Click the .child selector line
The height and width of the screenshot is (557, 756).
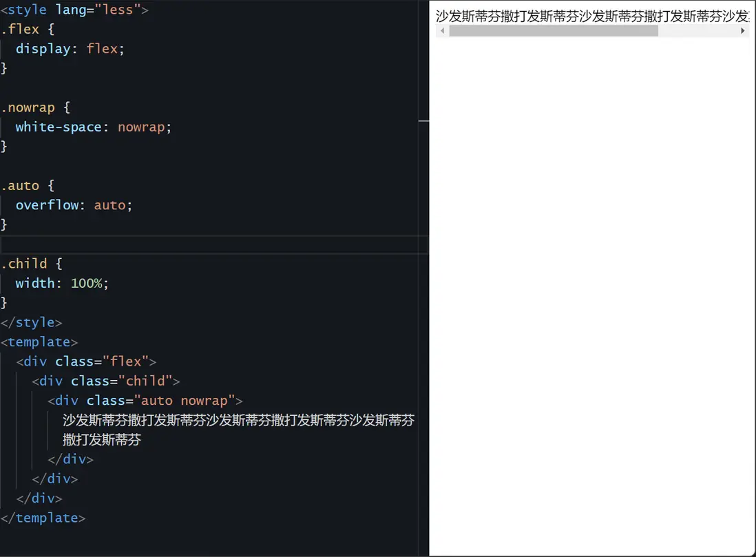31,264
